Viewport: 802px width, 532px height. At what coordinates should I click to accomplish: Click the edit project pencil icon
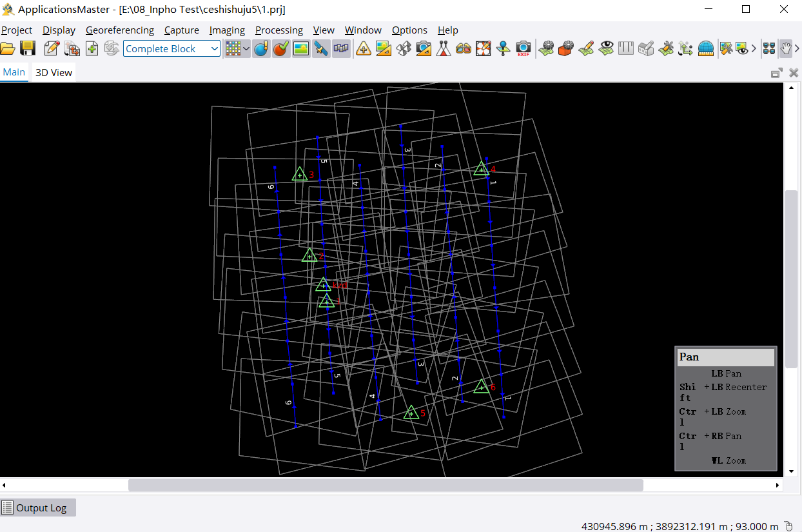52,48
